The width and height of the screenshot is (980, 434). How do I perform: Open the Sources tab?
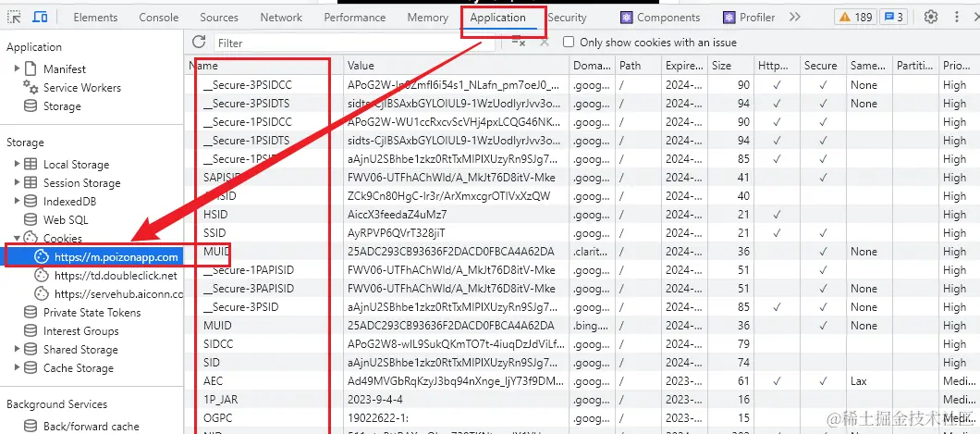pyautogui.click(x=219, y=18)
